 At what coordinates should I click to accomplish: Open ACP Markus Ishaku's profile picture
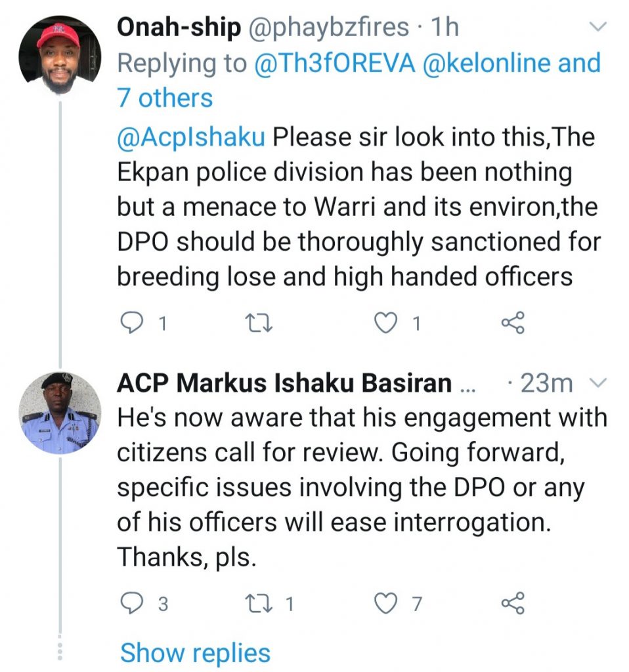[x=59, y=413]
